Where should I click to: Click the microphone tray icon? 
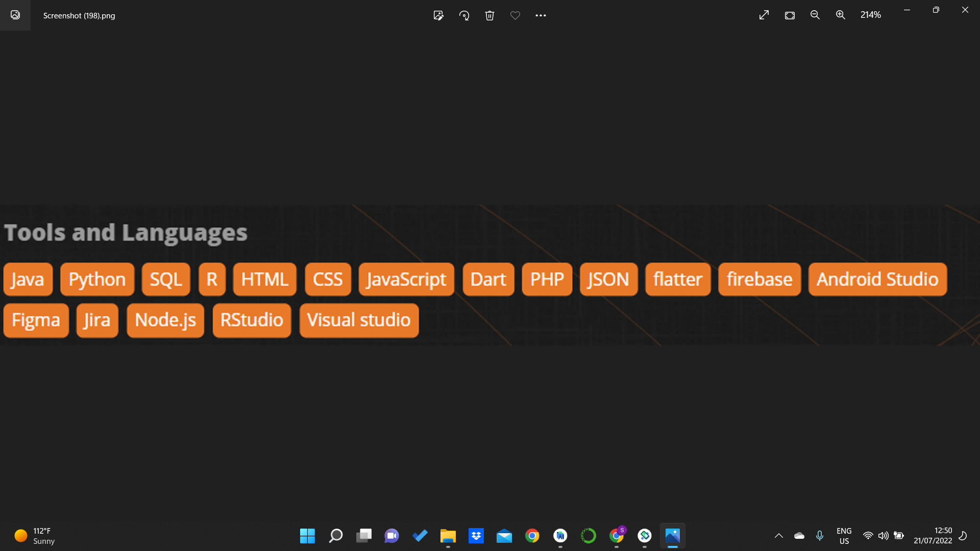pos(820,536)
